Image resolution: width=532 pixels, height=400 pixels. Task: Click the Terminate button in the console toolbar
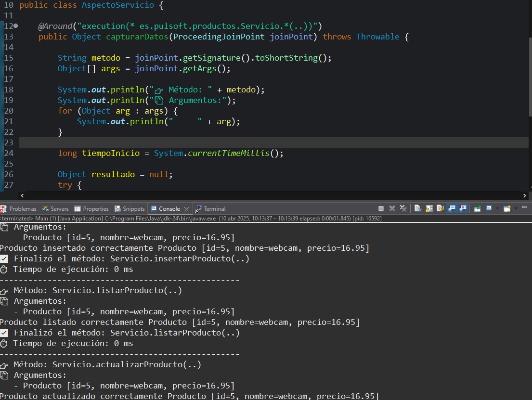381,209
